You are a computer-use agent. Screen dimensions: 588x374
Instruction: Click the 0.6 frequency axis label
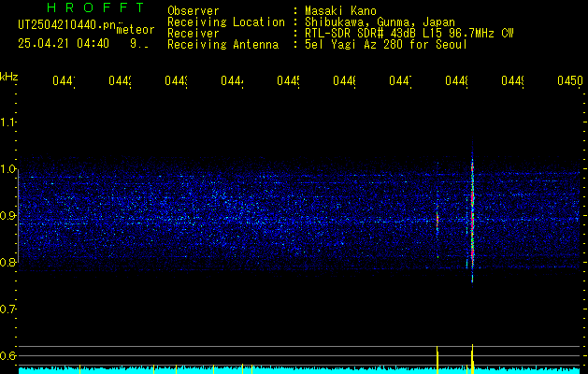(7, 355)
